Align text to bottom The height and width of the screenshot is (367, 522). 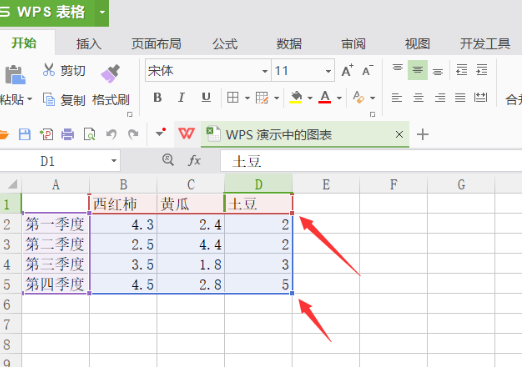(x=438, y=71)
